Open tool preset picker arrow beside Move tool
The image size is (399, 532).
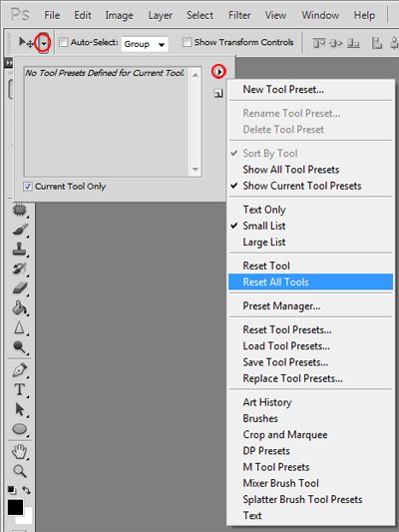[44, 43]
